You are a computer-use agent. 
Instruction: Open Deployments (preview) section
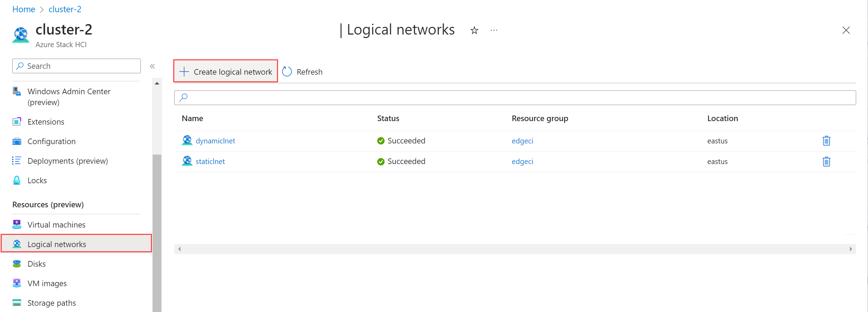(x=68, y=161)
